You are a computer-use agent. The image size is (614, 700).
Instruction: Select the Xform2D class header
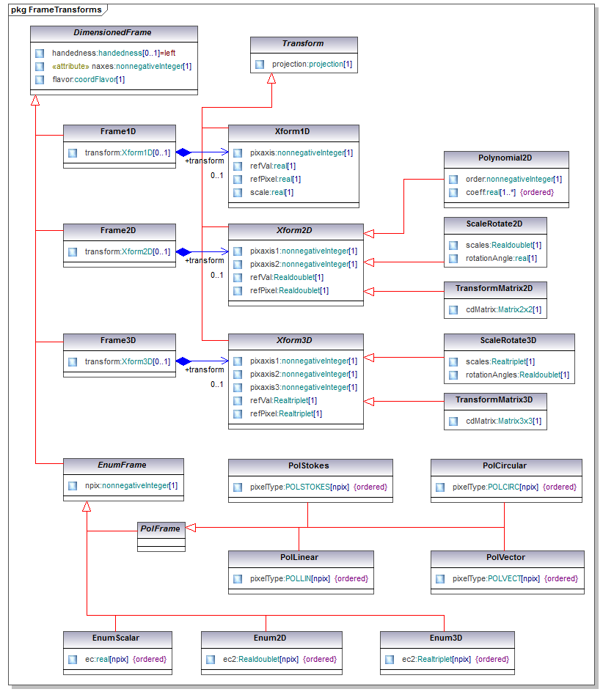point(295,231)
